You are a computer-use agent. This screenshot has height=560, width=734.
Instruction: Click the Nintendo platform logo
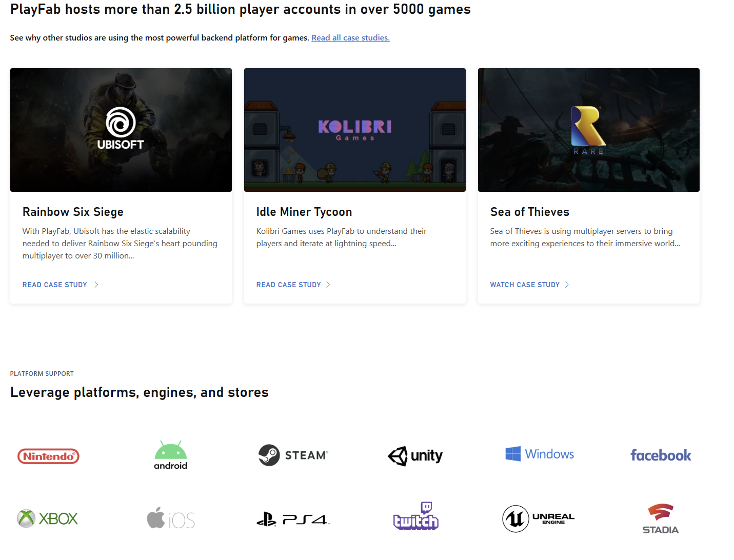(x=48, y=456)
